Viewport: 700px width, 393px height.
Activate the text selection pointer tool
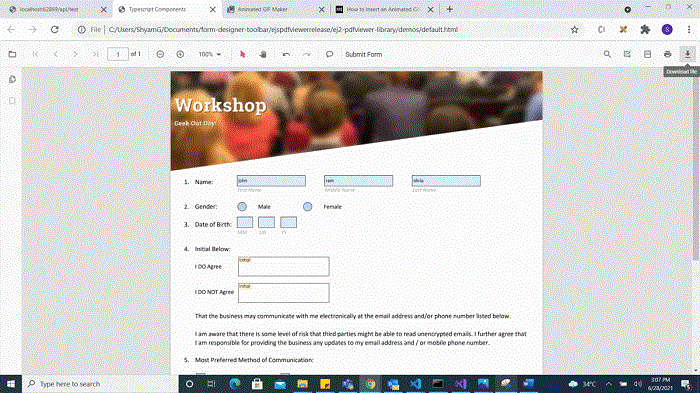click(242, 54)
